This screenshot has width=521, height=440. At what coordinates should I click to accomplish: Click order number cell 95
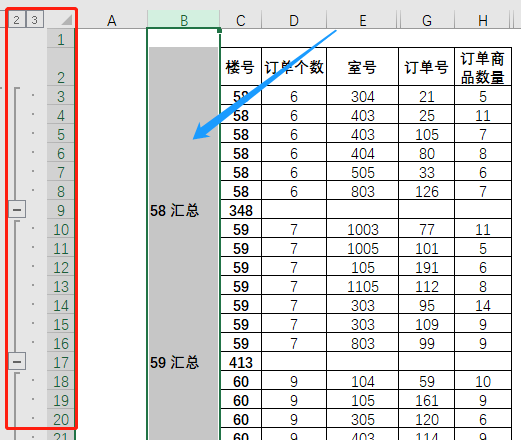[x=427, y=305]
